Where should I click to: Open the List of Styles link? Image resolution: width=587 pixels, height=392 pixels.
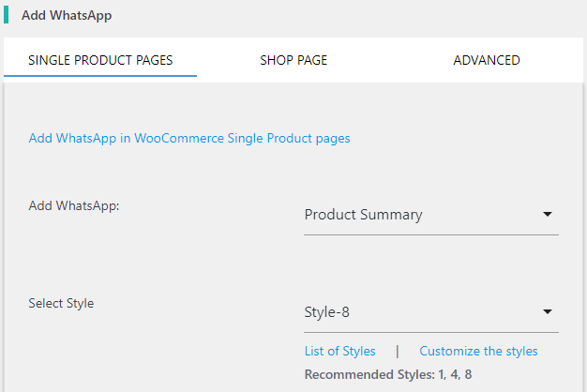coord(340,351)
